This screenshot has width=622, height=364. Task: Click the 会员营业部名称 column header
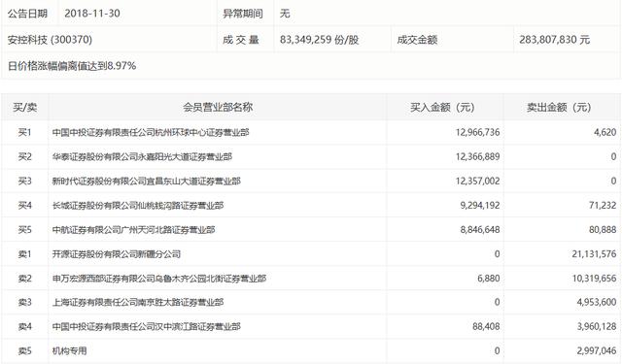pyautogui.click(x=218, y=108)
